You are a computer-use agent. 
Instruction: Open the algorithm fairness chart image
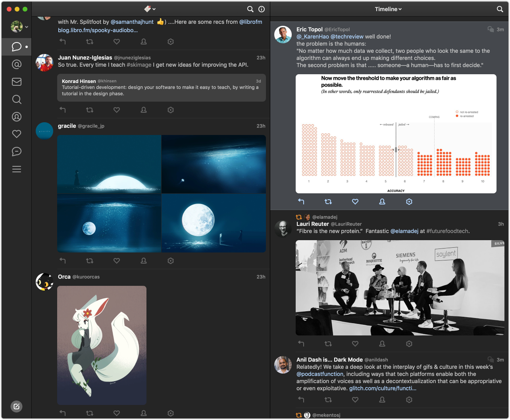click(x=396, y=134)
